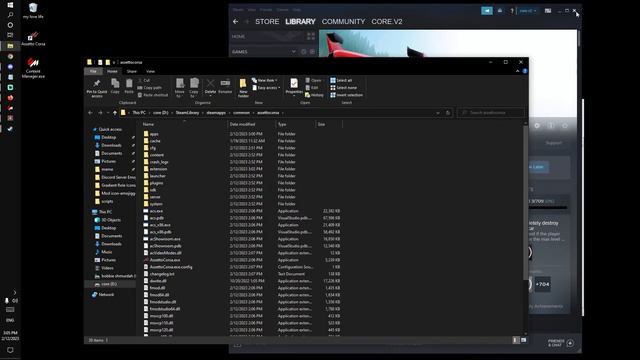This screenshot has width=640, height=360.
Task: Select AssettoCorsa.exe file
Action: point(164,260)
